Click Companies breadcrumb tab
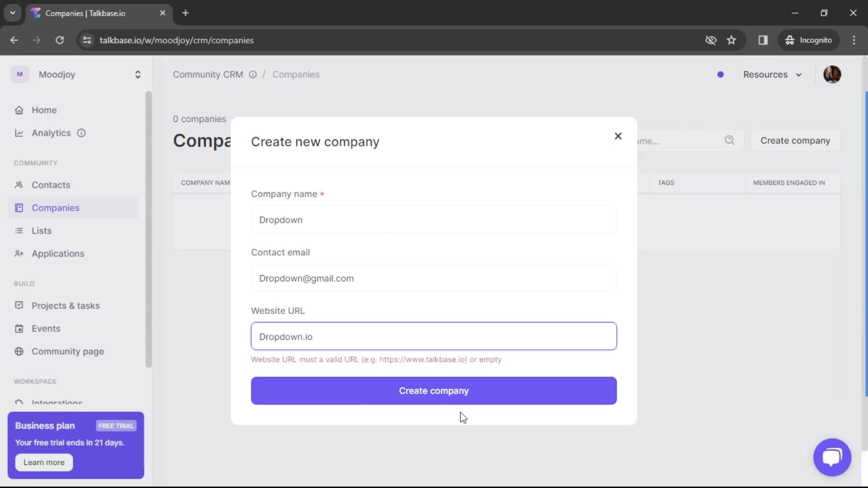 (296, 74)
